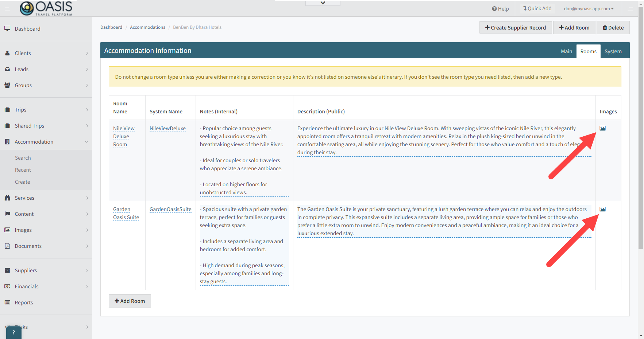Switch to the Main tab
Screen dimensions: 644x339
coord(566,51)
